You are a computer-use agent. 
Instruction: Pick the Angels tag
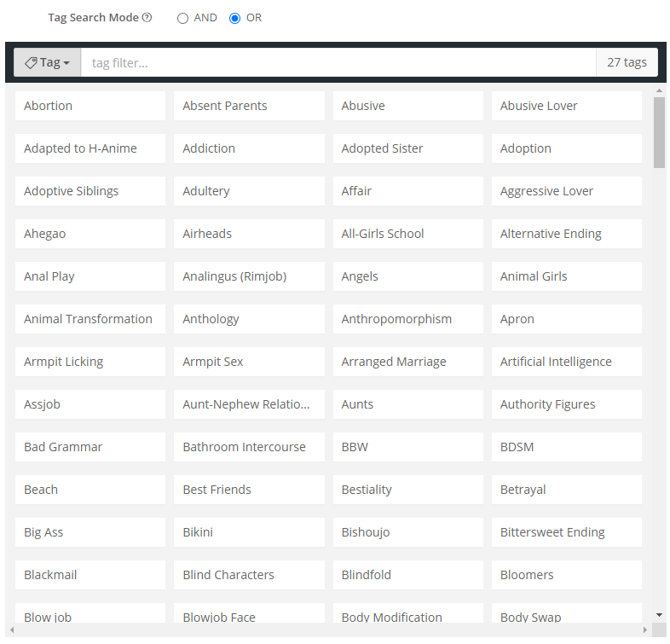coord(407,276)
